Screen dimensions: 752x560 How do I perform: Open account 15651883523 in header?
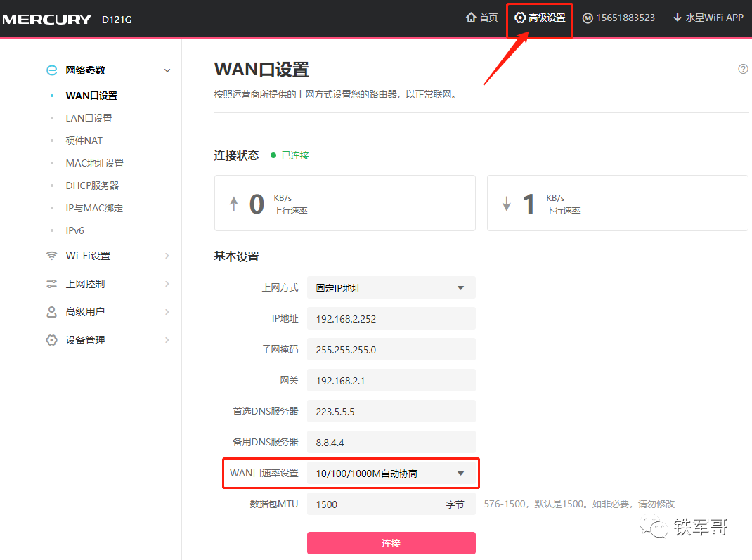[618, 18]
